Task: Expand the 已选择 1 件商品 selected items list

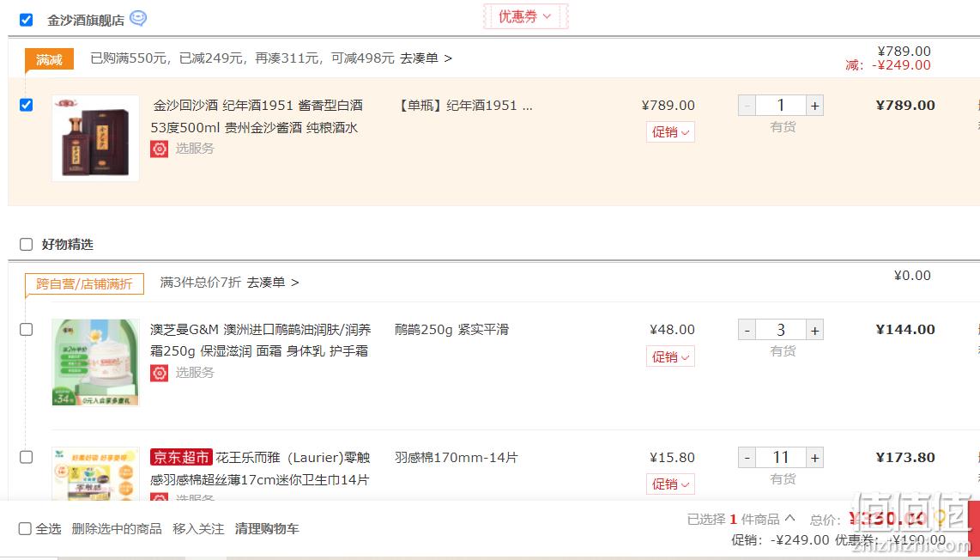Action: pos(790,518)
